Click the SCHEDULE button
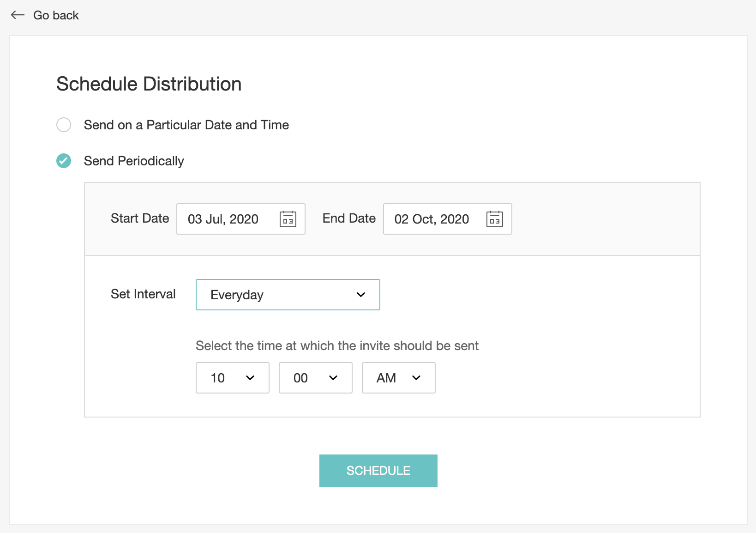 tap(378, 470)
